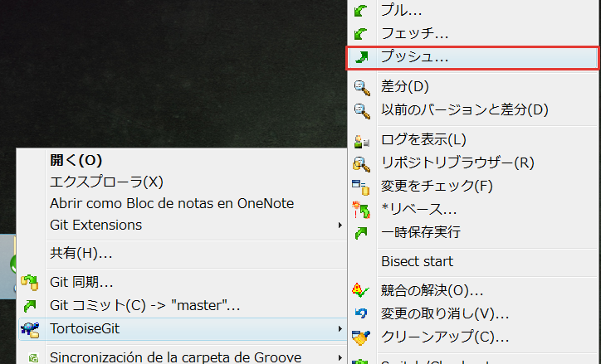Click the push arrow icon beside プッシュ…
The image size is (601, 364).
pos(361,57)
